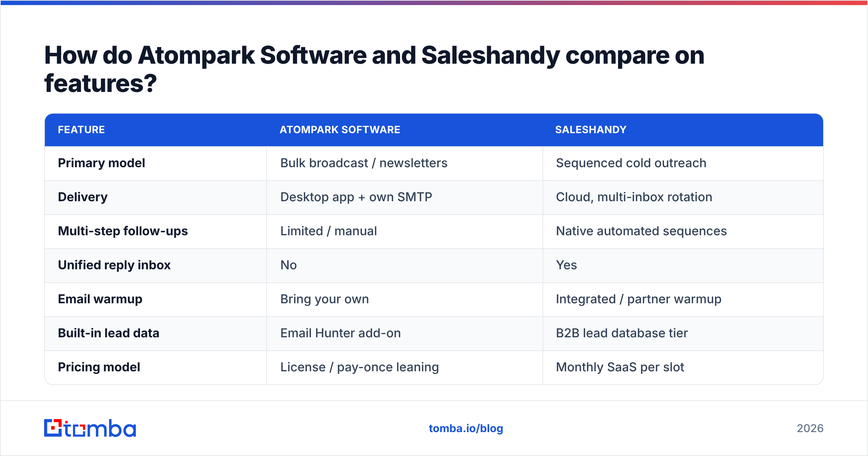
Task: Click the 'Built-in lead data' row label
Action: pos(109,333)
